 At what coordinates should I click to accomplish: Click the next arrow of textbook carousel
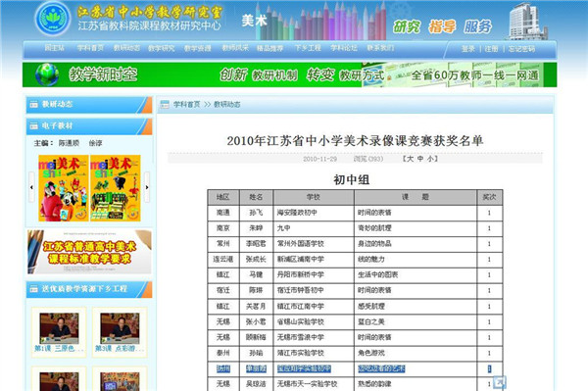coord(147,187)
